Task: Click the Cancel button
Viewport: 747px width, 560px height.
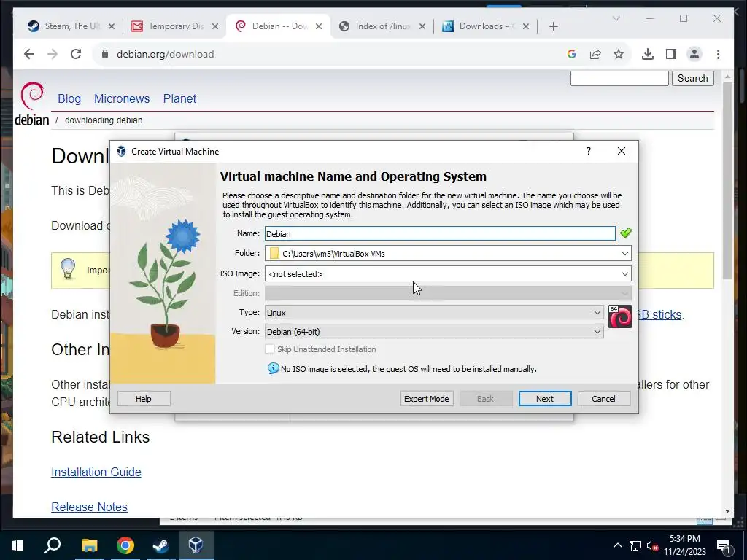Action: pos(603,399)
